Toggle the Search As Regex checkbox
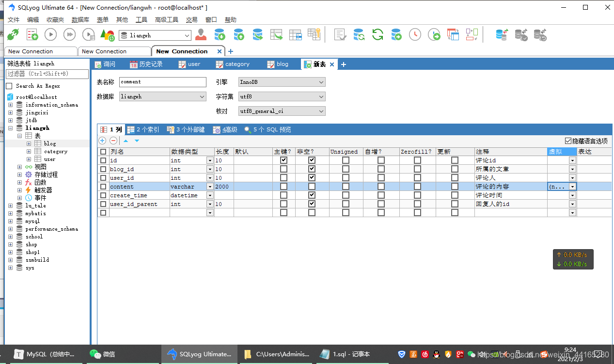The image size is (614, 364). 9,86
